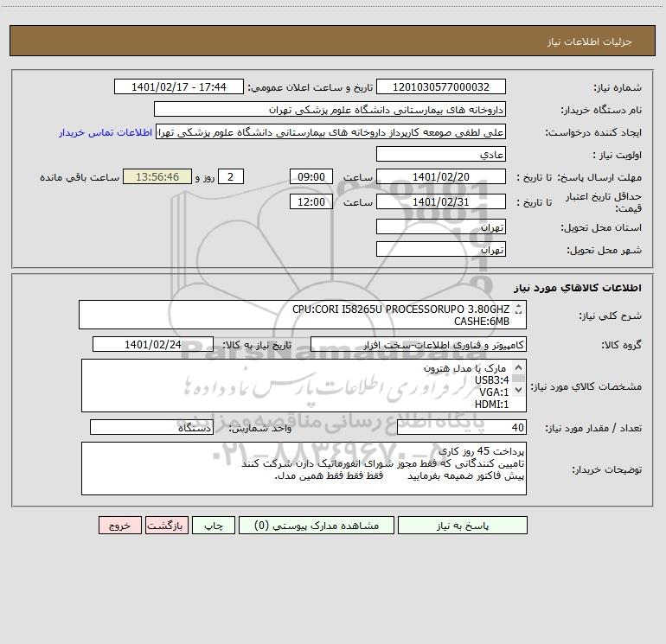
Task: Click the priority field 'عادی'
Action: coord(441,154)
